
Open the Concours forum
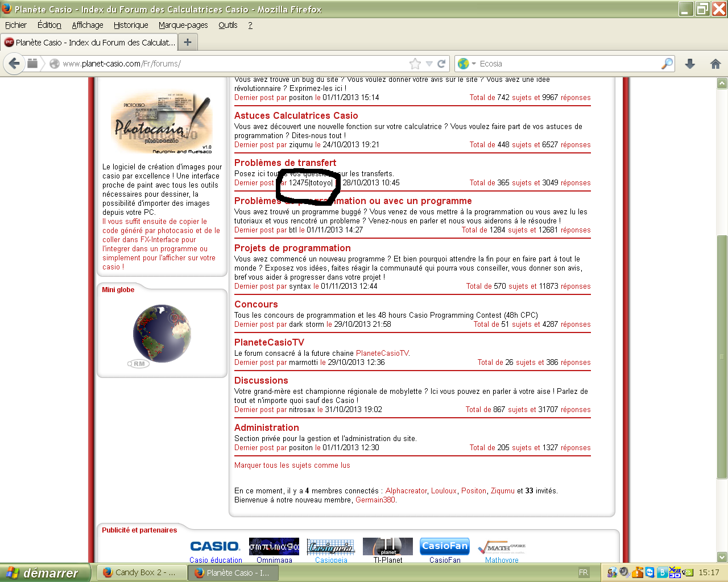256,304
